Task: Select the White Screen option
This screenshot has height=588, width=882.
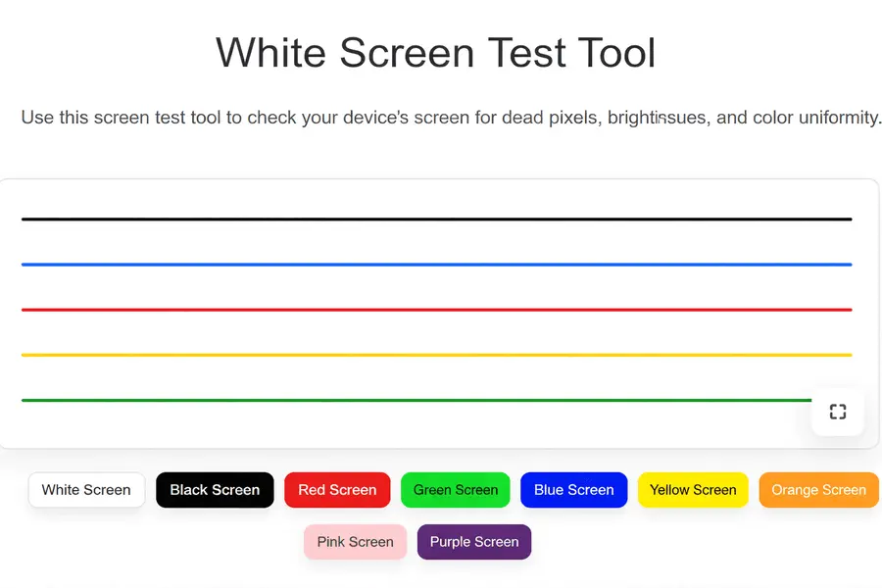Action: click(x=86, y=490)
